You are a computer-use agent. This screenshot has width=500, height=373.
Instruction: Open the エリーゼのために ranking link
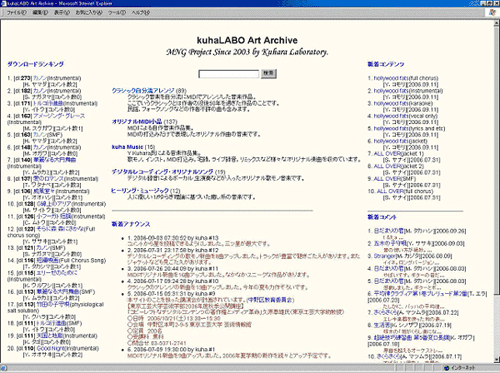57,273
